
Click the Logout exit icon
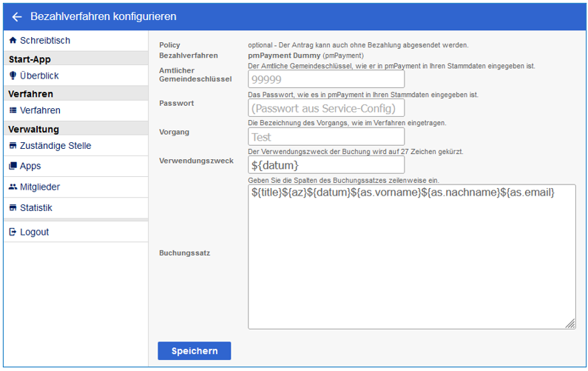pos(13,232)
